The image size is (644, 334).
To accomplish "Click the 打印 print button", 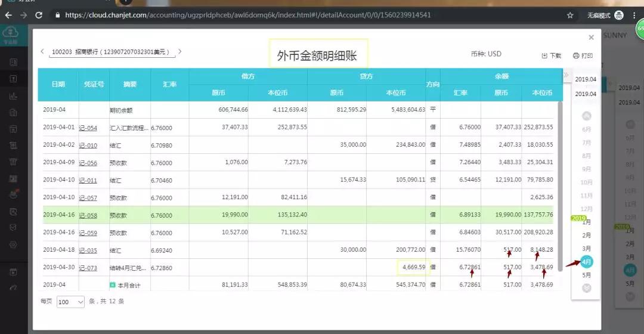I will point(583,55).
